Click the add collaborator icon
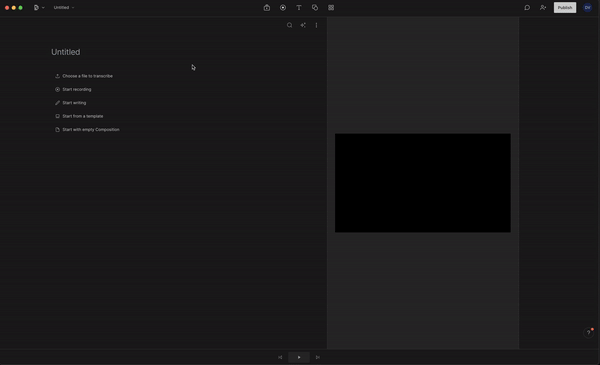Viewport: 600px width, 365px height. coord(543,8)
